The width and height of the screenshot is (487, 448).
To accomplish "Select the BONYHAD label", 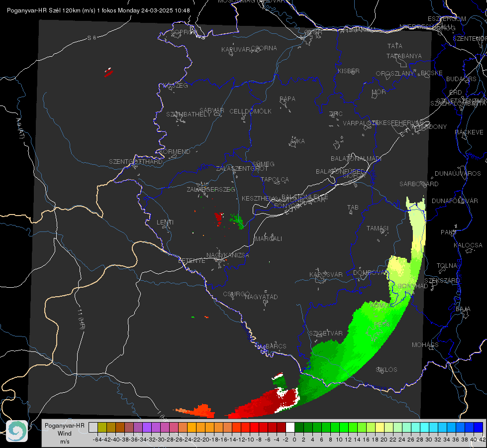I will [x=413, y=286].
